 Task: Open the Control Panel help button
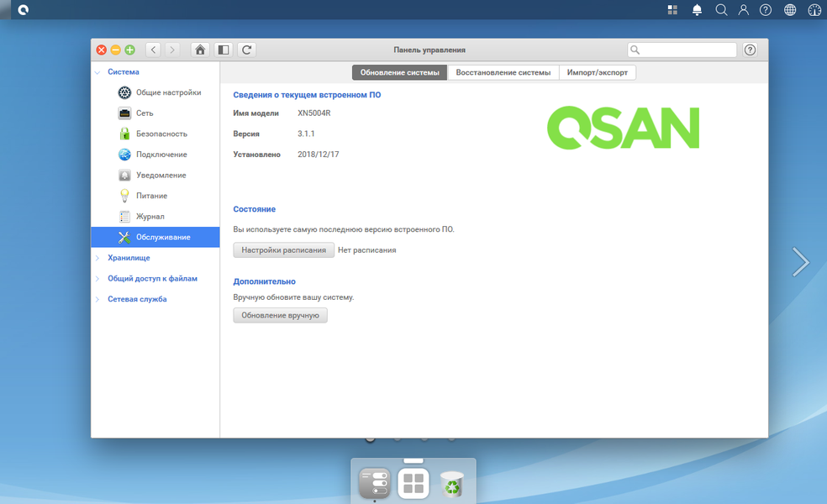750,50
